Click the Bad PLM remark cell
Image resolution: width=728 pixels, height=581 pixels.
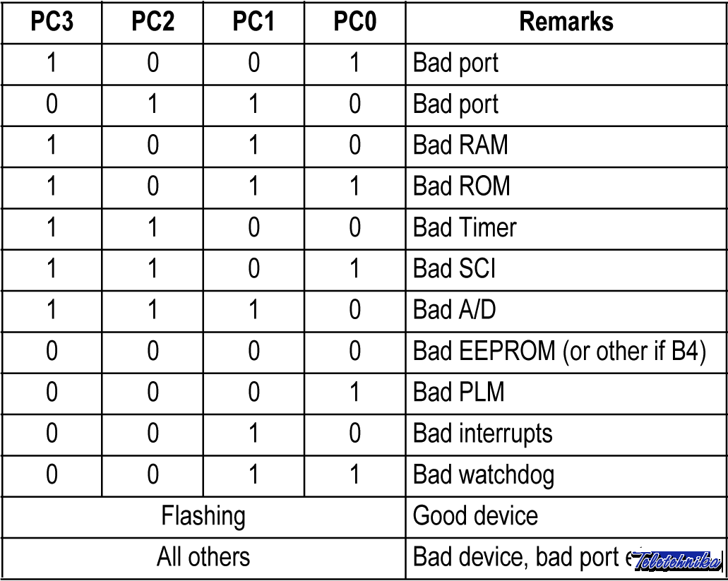458,392
